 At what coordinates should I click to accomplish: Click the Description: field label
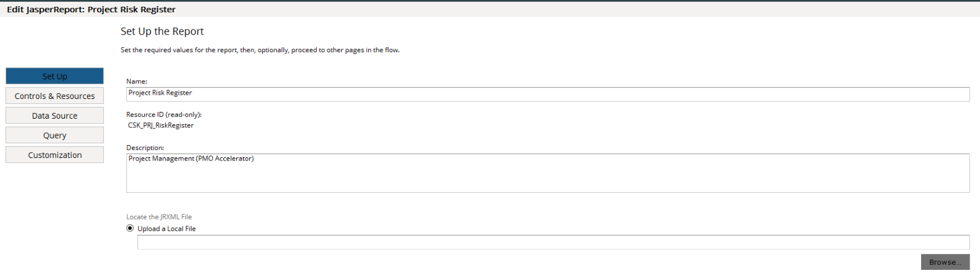point(145,148)
